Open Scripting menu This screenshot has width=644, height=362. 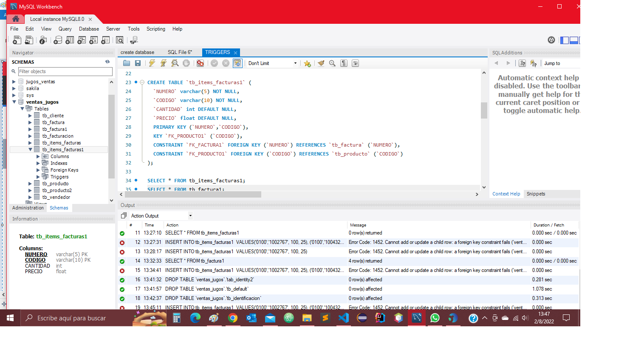[x=155, y=29]
